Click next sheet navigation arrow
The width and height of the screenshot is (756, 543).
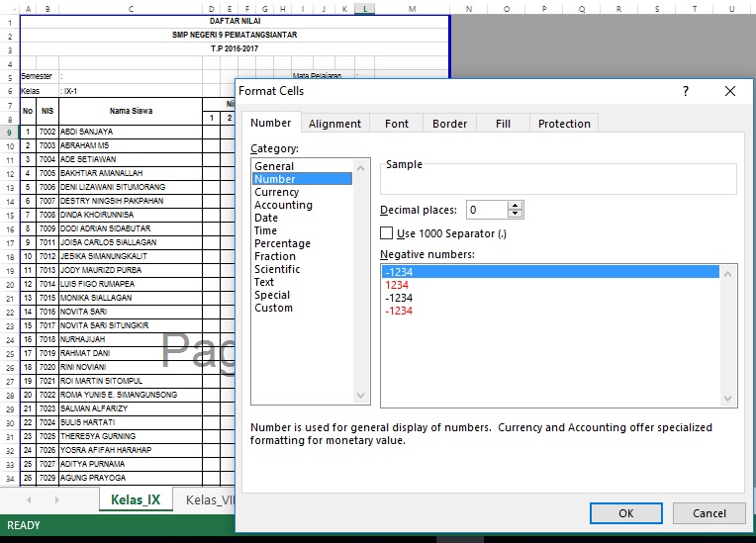[x=56, y=500]
